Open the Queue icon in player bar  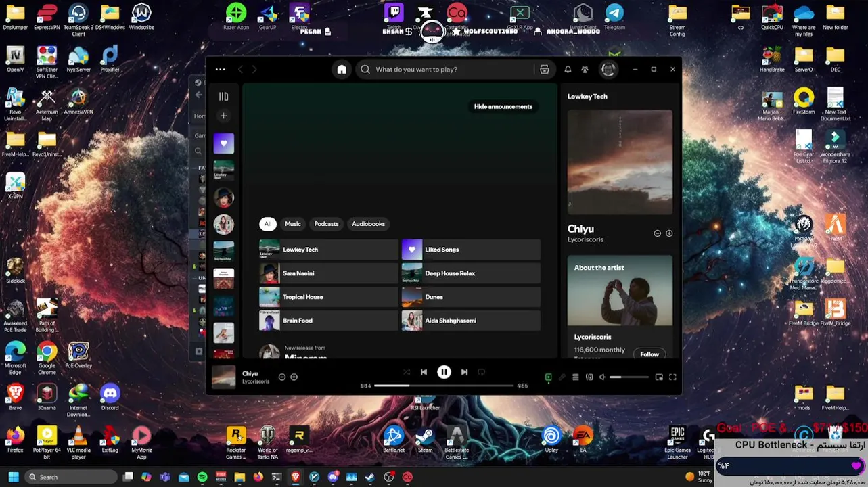(576, 377)
